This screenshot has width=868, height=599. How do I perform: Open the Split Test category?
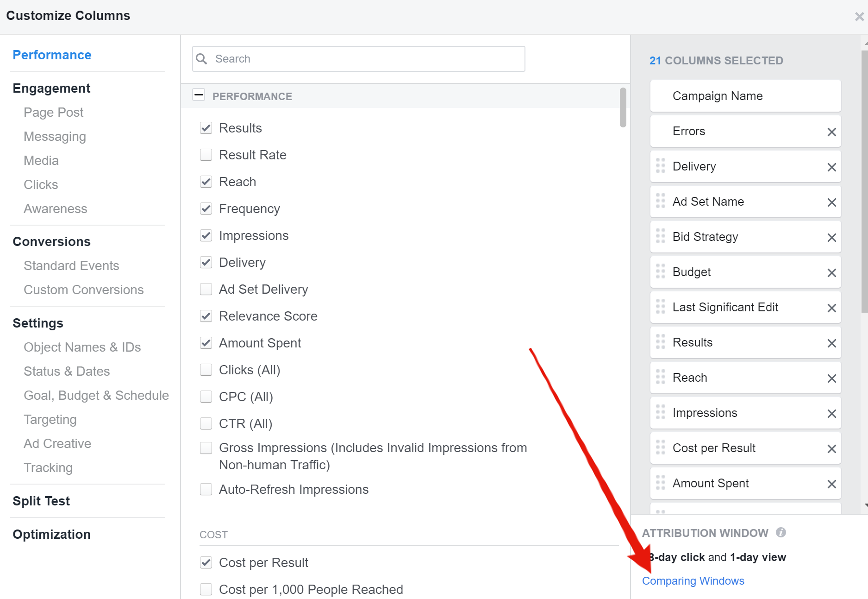[41, 501]
